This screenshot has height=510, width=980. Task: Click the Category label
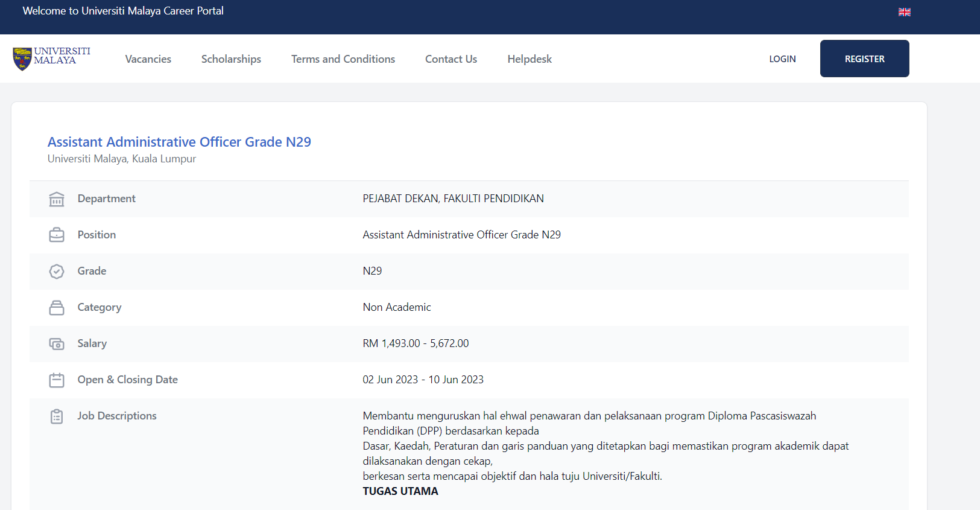100,307
